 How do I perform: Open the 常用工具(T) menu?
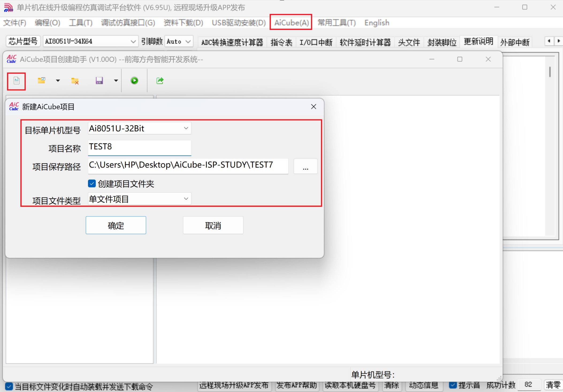point(336,23)
